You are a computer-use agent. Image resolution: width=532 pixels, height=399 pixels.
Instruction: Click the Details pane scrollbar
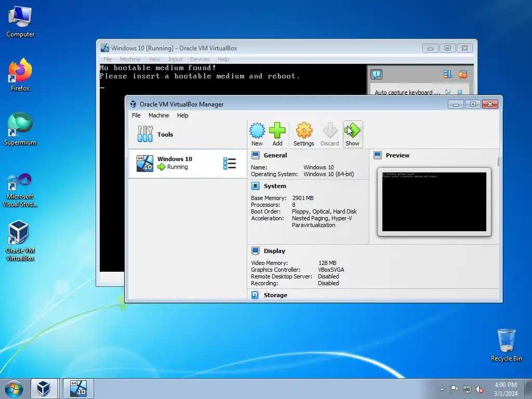(498, 162)
